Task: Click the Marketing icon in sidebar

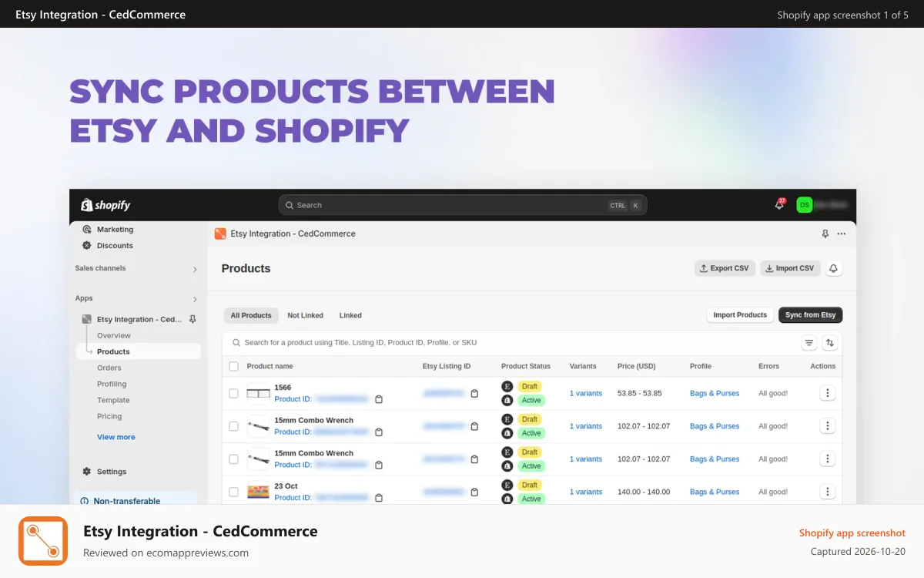Action: click(x=87, y=230)
